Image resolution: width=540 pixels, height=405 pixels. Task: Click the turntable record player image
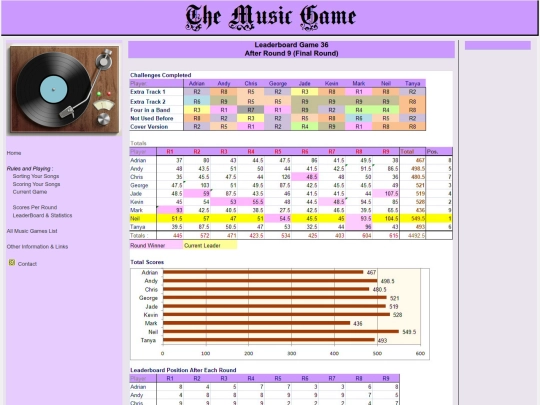64,90
